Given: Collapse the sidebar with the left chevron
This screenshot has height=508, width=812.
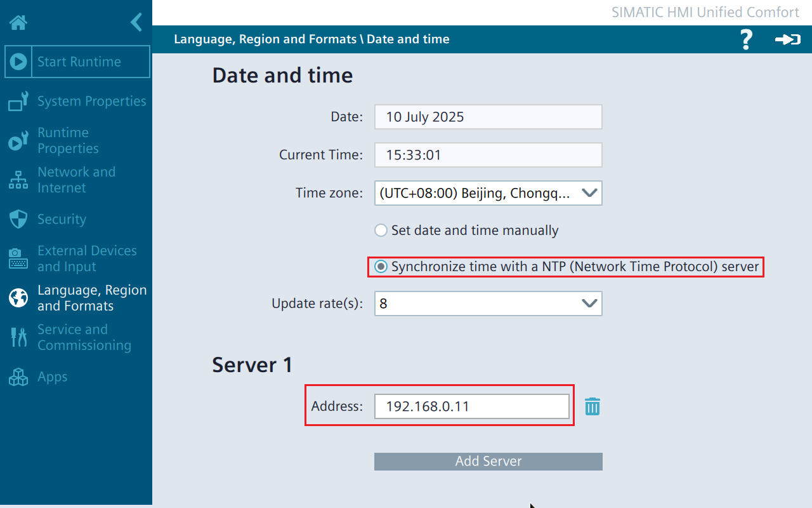Looking at the screenshot, I should pyautogui.click(x=136, y=23).
